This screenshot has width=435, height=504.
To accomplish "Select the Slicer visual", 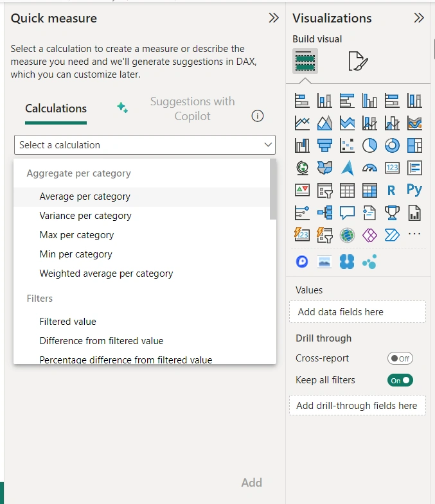I will [x=324, y=190].
